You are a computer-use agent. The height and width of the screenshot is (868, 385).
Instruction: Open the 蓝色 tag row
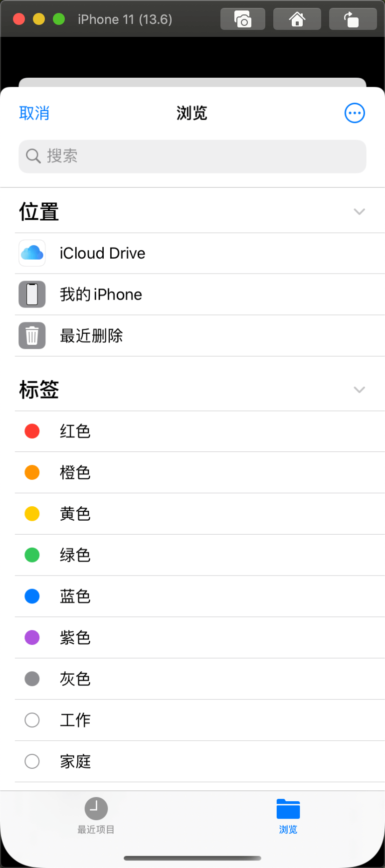coord(199,596)
